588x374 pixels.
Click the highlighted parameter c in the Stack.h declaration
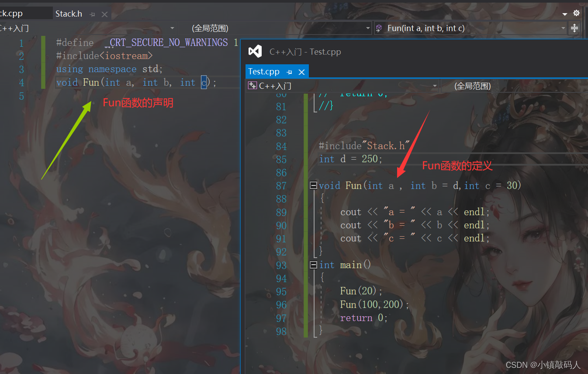pos(204,82)
